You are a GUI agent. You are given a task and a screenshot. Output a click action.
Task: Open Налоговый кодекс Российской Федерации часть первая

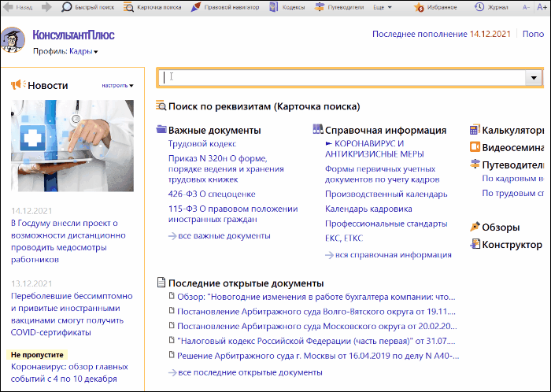coord(316,341)
